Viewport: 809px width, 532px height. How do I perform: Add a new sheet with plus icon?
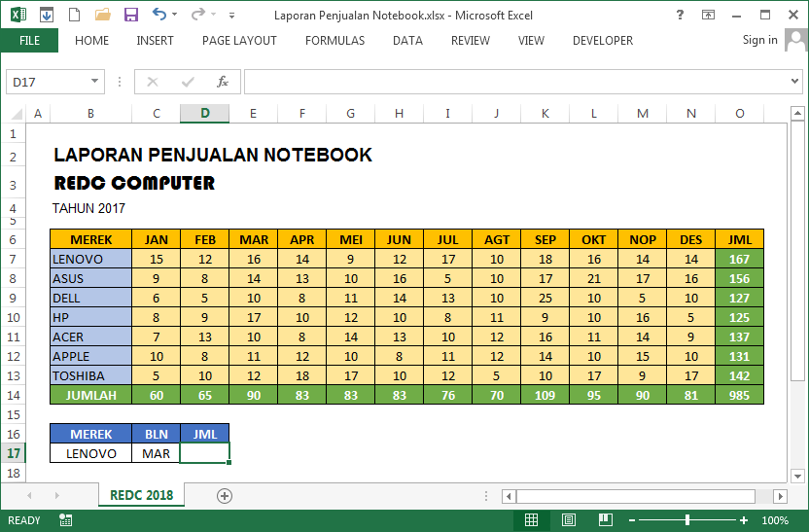click(225, 496)
